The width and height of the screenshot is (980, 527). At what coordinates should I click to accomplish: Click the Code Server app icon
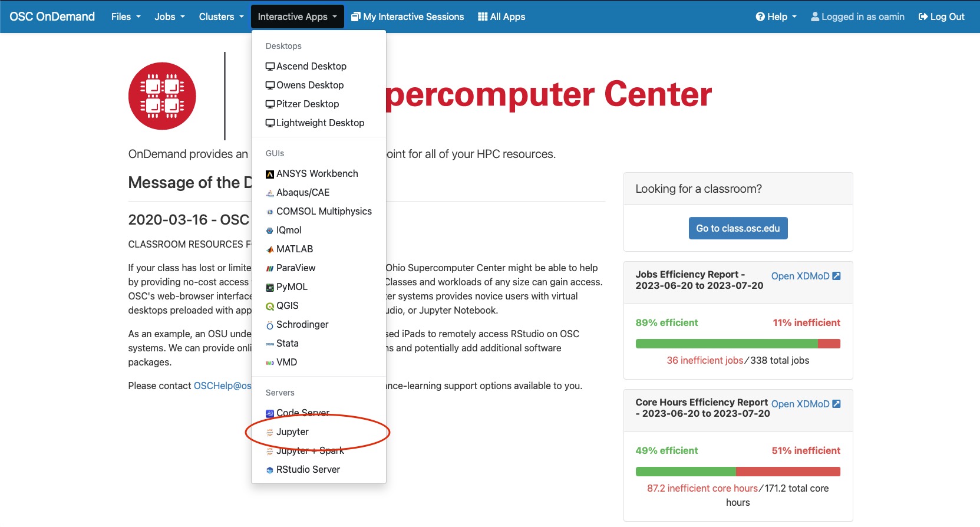[270, 413]
